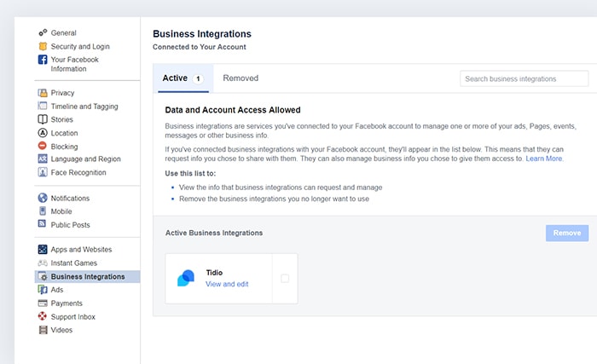Image resolution: width=597 pixels, height=364 pixels.
Task: Open Your Facebook Information icon
Action: (x=43, y=60)
